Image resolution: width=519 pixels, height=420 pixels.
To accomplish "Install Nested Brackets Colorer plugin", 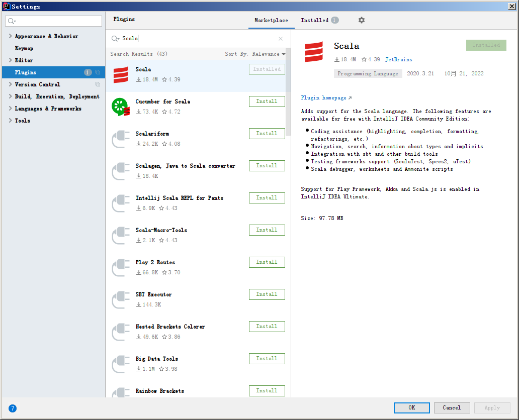I will coord(267,326).
